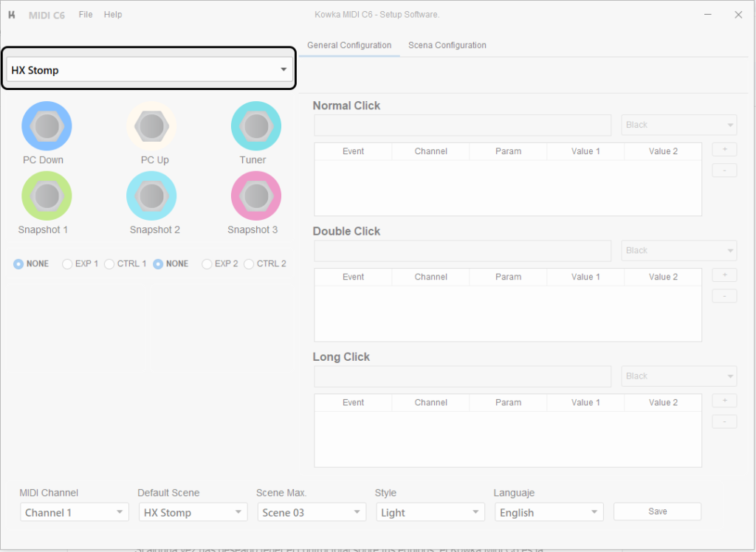Image resolution: width=756 pixels, height=552 pixels.
Task: Click Value 1 column header in Double Click table
Action: pyautogui.click(x=585, y=277)
